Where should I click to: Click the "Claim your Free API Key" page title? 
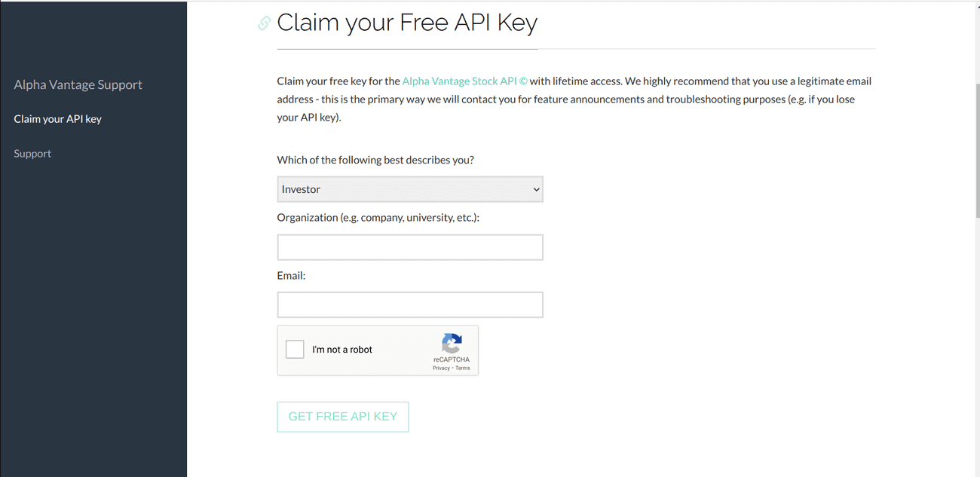point(406,23)
